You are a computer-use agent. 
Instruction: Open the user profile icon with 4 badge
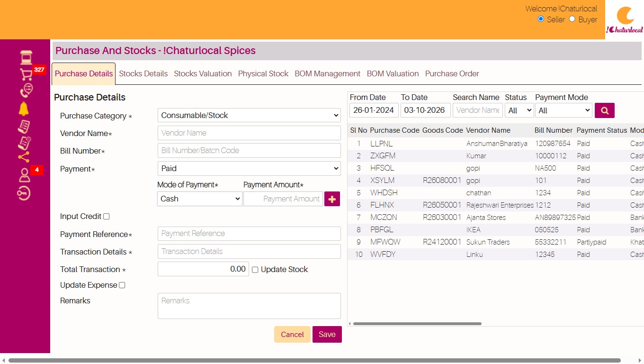tap(24, 175)
